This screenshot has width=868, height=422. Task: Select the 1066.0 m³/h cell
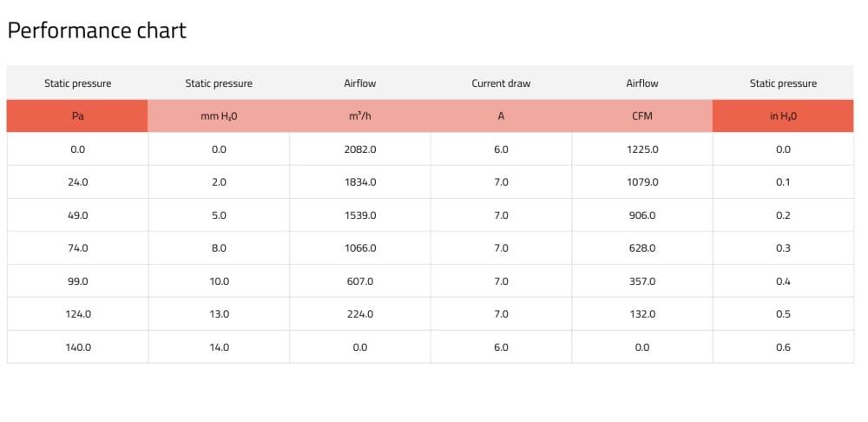click(360, 248)
